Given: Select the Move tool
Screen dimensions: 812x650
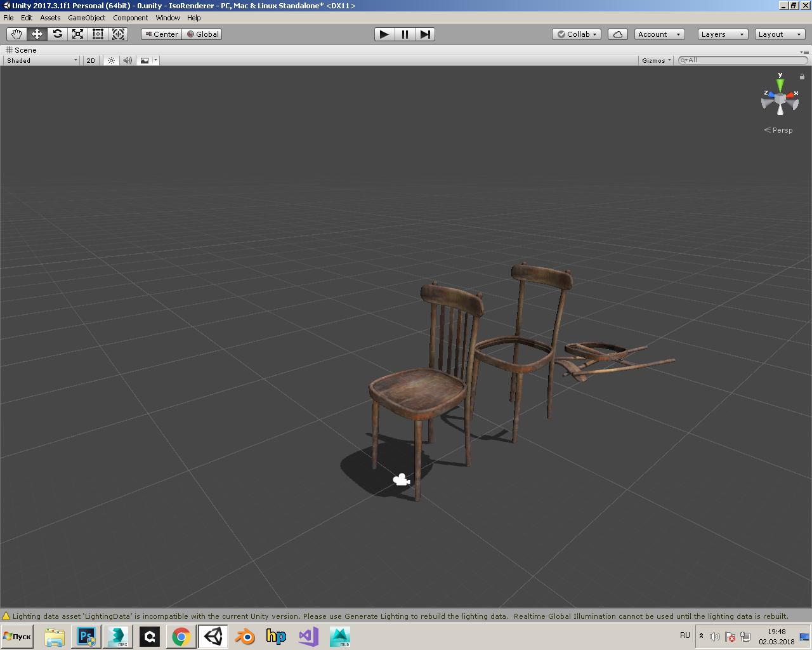Looking at the screenshot, I should [x=37, y=34].
